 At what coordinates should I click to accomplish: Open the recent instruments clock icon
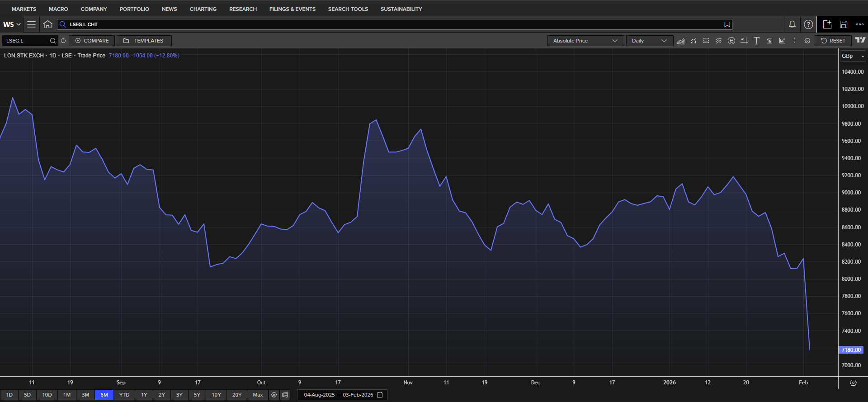(x=63, y=41)
